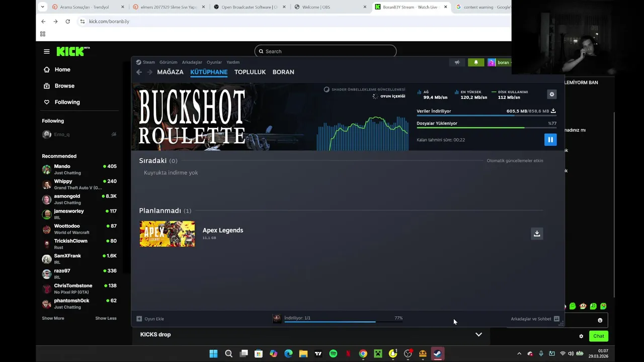Open Minecraft from the taskbar

[378, 353]
